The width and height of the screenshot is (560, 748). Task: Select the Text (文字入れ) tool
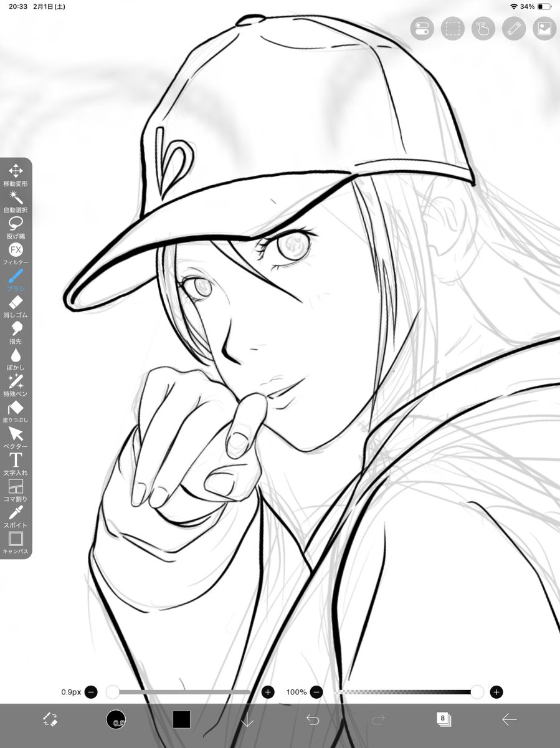tap(16, 464)
